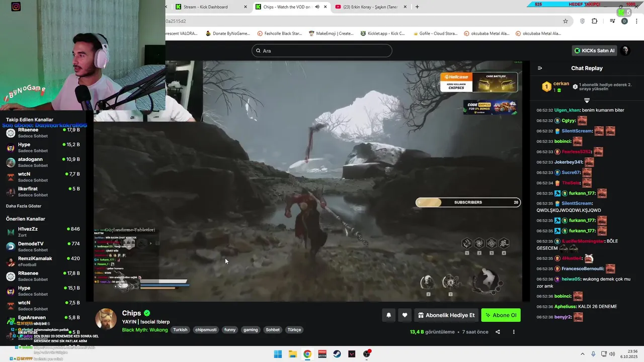Click the Abonelik Hediye Et button
The image size is (644, 362).
pos(446,315)
